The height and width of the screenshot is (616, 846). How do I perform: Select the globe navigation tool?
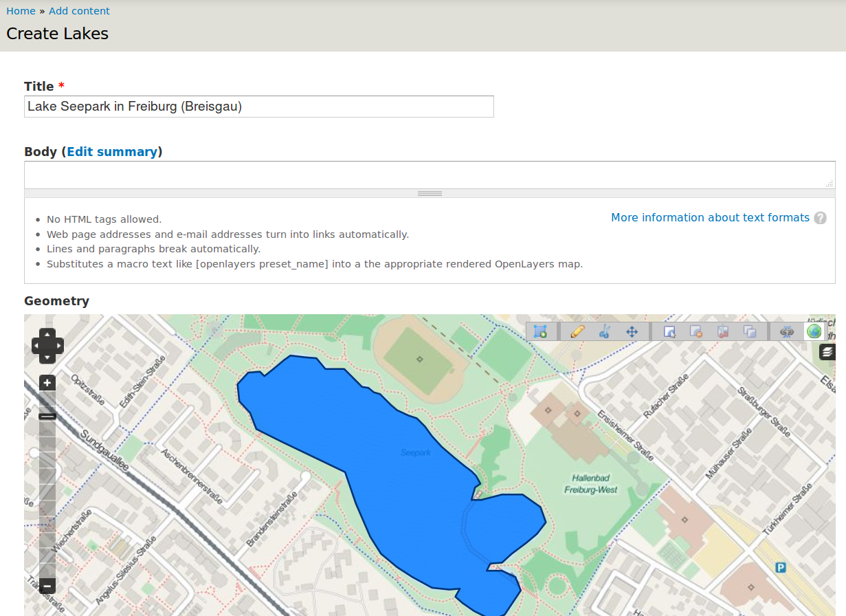pyautogui.click(x=814, y=331)
